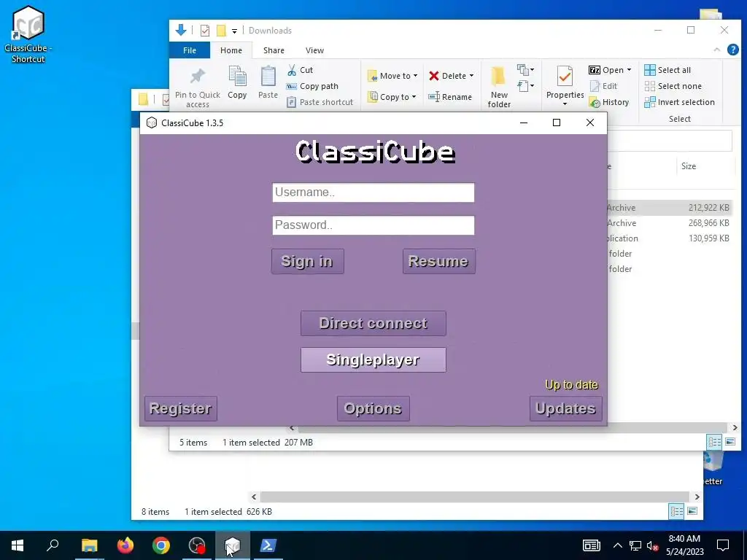
Task: Click Select none in the ribbon
Action: (x=673, y=86)
